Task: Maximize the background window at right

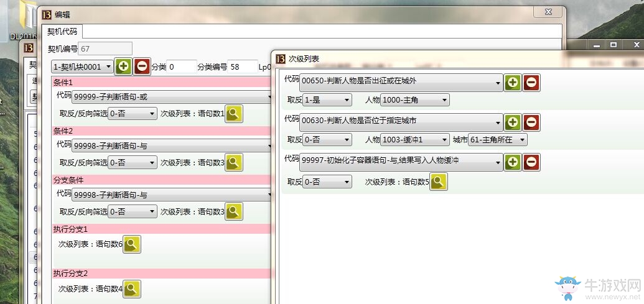Action: tap(613, 45)
